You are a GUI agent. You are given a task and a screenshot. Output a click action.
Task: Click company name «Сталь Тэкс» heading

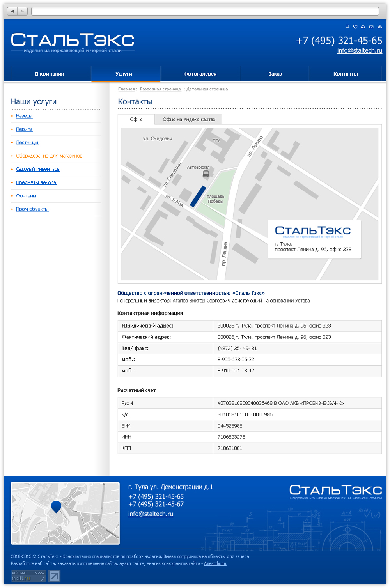click(191, 293)
